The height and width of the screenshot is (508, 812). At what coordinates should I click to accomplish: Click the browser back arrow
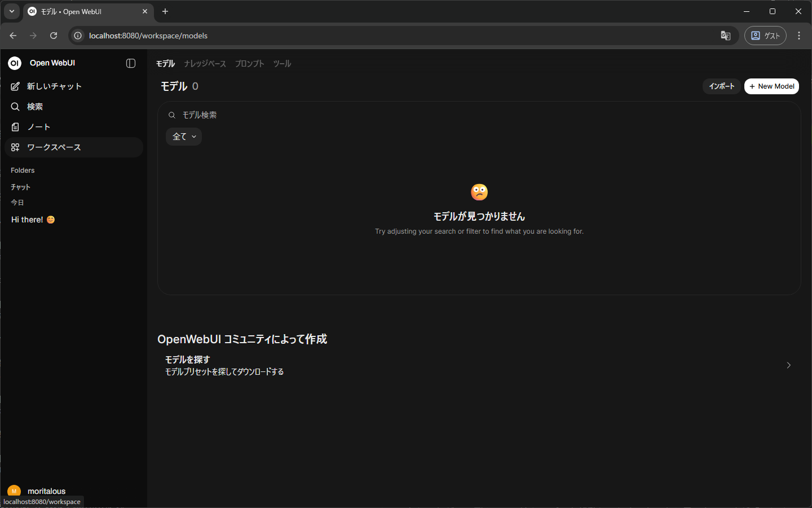pyautogui.click(x=13, y=36)
